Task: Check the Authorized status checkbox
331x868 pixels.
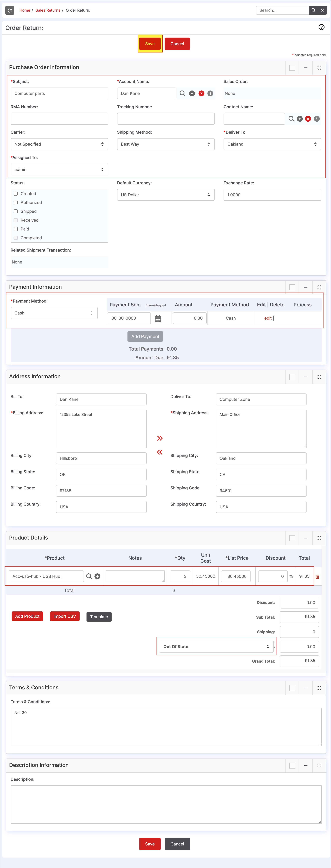Action: click(x=16, y=202)
